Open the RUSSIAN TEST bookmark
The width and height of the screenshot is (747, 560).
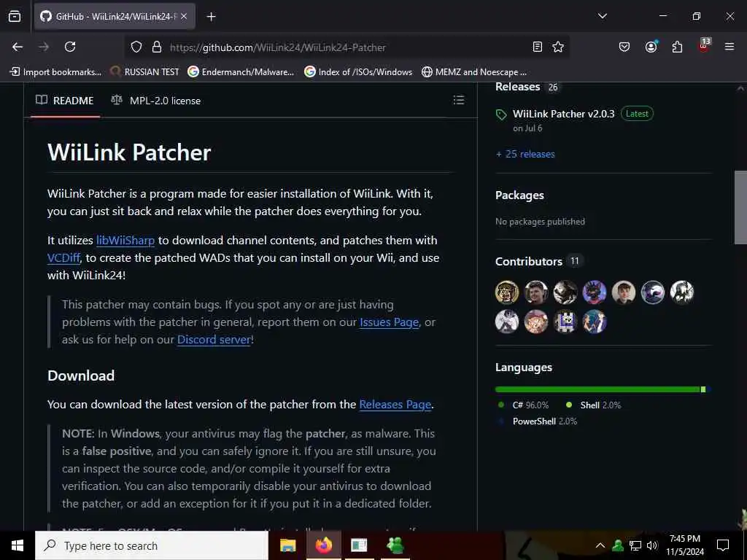(x=145, y=72)
